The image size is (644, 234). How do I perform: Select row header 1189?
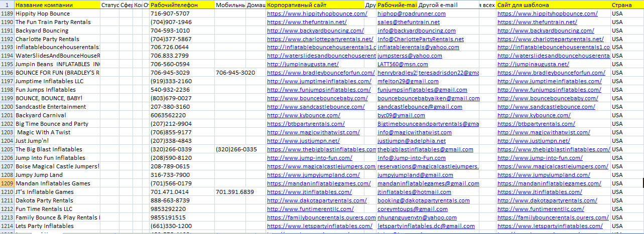click(x=7, y=14)
